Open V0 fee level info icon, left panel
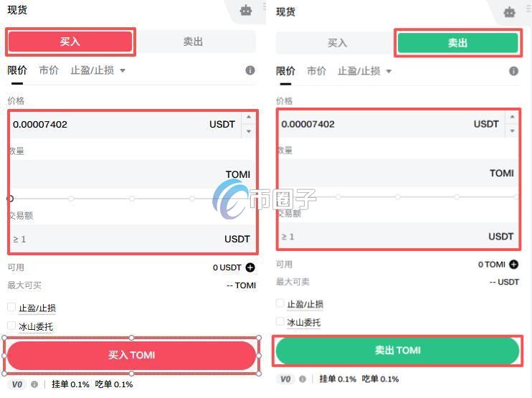Image resolution: width=532 pixels, height=398 pixels. (x=34, y=384)
